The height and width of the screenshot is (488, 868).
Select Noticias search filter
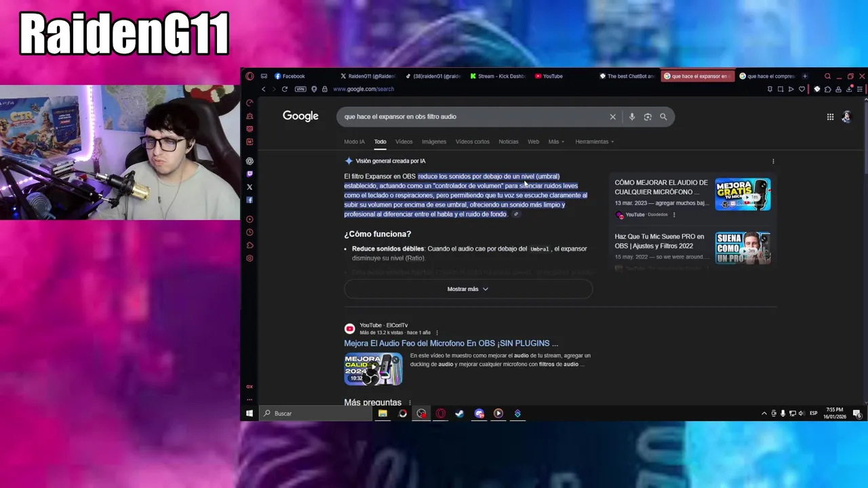point(509,142)
